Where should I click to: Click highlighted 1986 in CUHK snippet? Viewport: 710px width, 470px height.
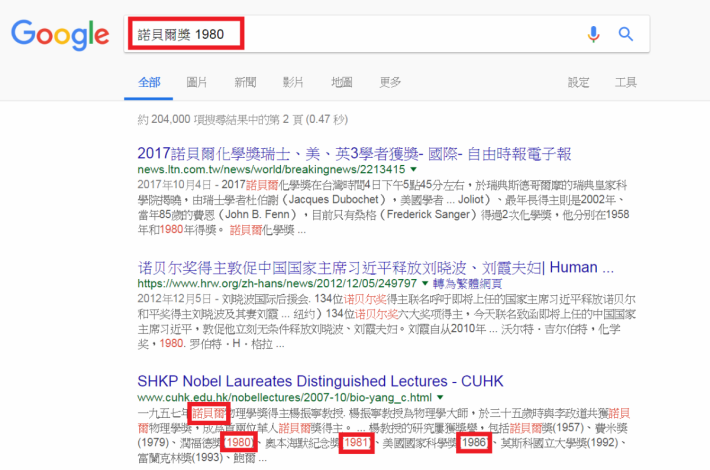(474, 442)
